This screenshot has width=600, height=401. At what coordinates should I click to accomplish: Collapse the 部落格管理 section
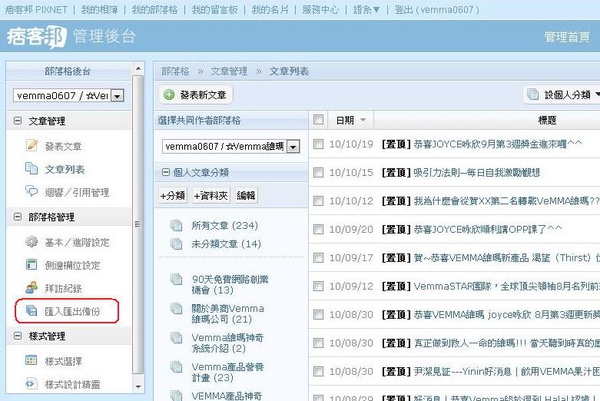pos(18,217)
